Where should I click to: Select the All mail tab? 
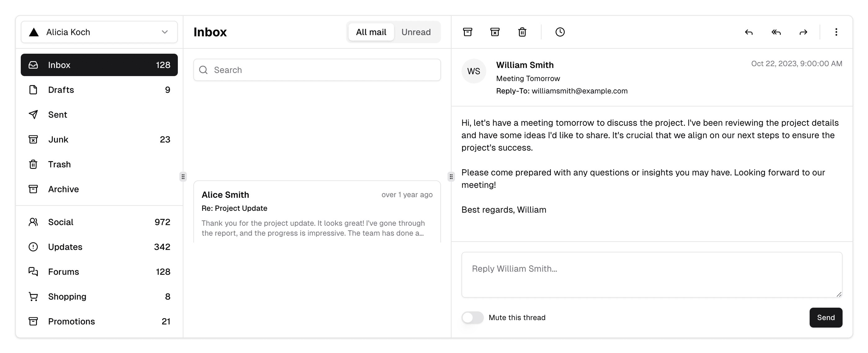click(371, 32)
